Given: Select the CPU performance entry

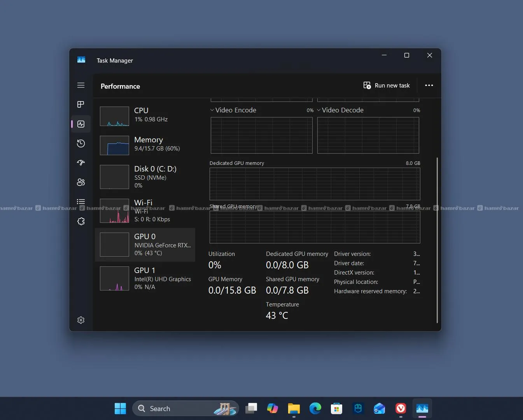Looking at the screenshot, I should tap(145, 116).
